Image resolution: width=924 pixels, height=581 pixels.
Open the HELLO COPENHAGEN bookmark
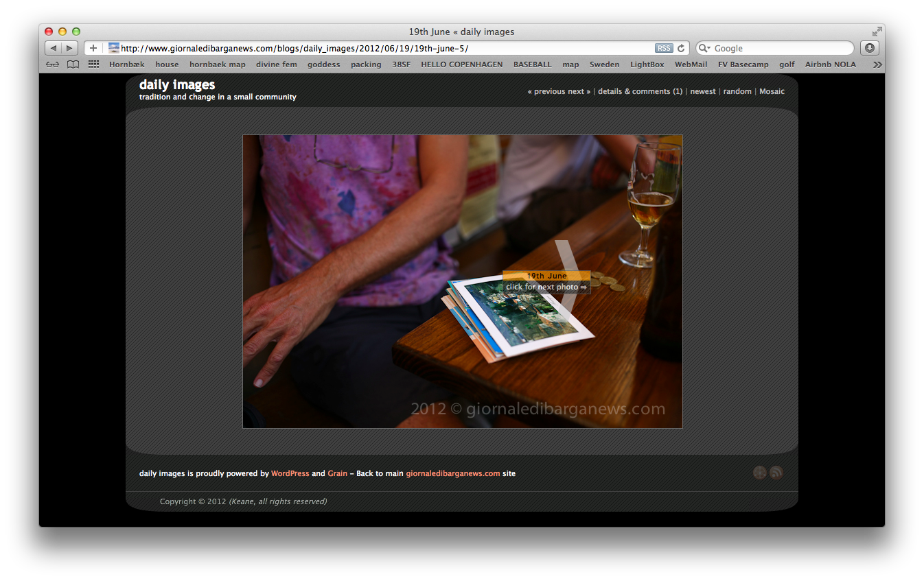tap(462, 64)
